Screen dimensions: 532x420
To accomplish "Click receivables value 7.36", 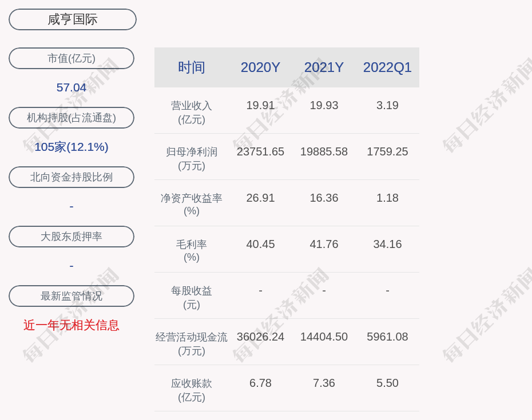I will point(324,383).
